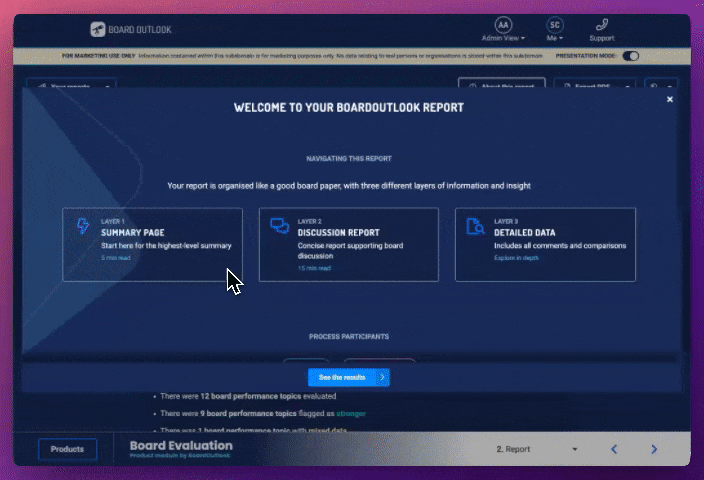Expand the Me dropdown arrow
Image resolution: width=704 pixels, height=480 pixels.
tap(561, 39)
